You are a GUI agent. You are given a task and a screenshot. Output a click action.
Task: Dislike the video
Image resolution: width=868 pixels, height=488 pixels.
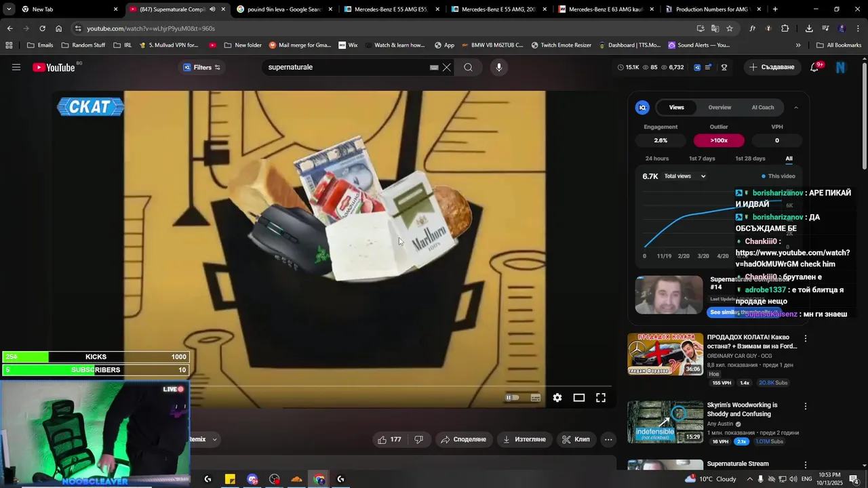click(x=419, y=439)
